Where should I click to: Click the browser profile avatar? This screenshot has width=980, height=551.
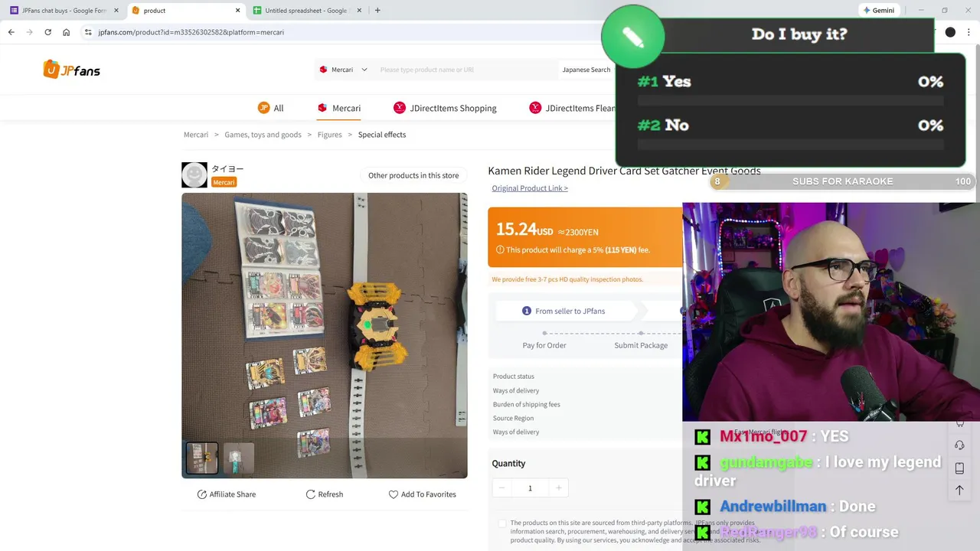coord(950,32)
